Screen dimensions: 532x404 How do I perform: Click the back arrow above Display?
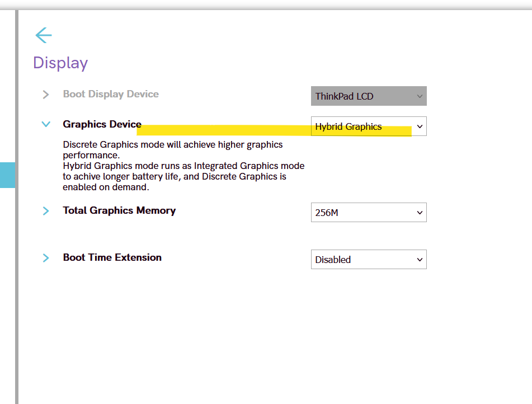coord(43,35)
